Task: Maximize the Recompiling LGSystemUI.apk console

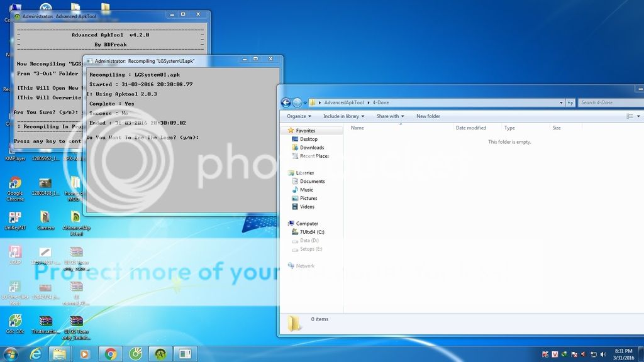Action: tap(255, 60)
